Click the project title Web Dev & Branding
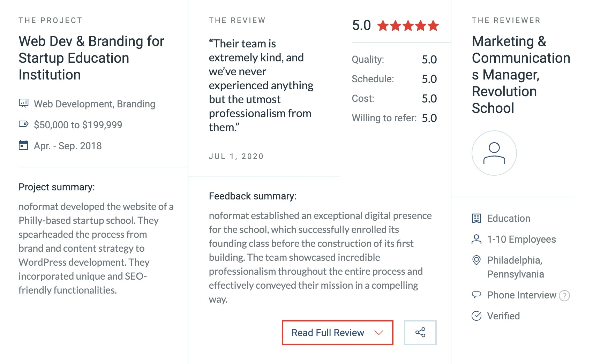The width and height of the screenshot is (593, 364). click(x=91, y=58)
